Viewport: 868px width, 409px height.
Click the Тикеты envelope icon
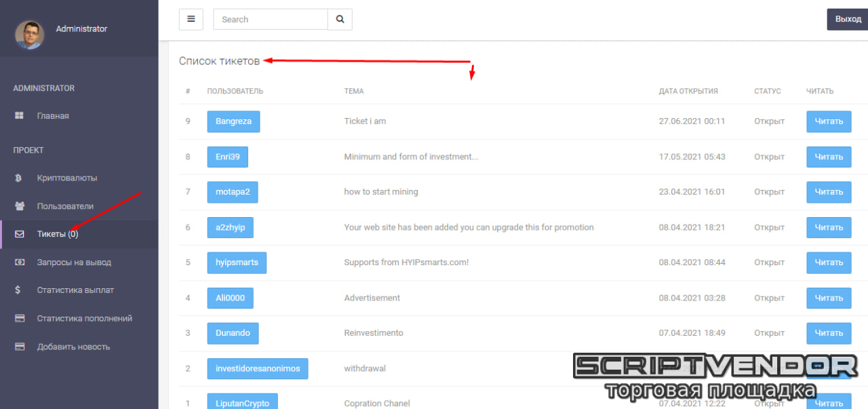tap(20, 234)
